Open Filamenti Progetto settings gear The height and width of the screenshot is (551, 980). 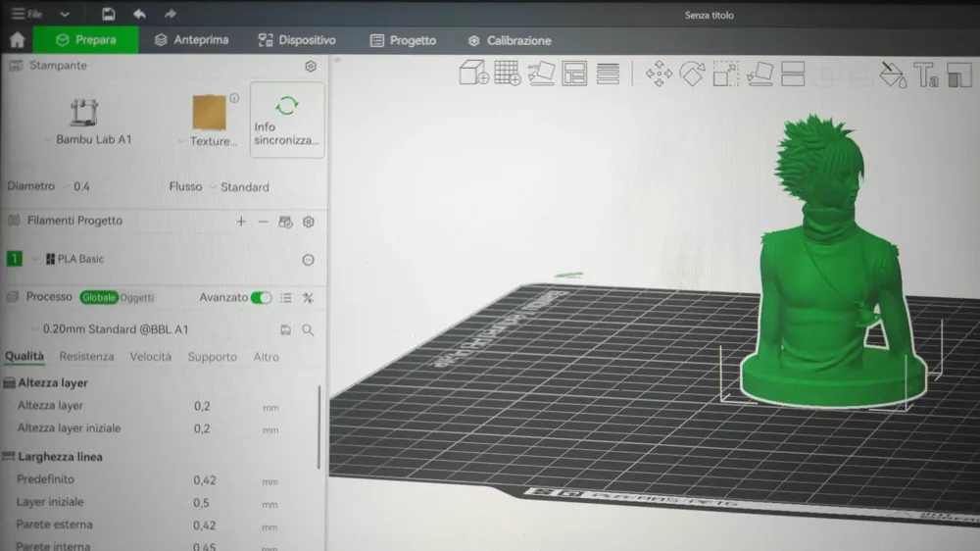pyautogui.click(x=308, y=222)
